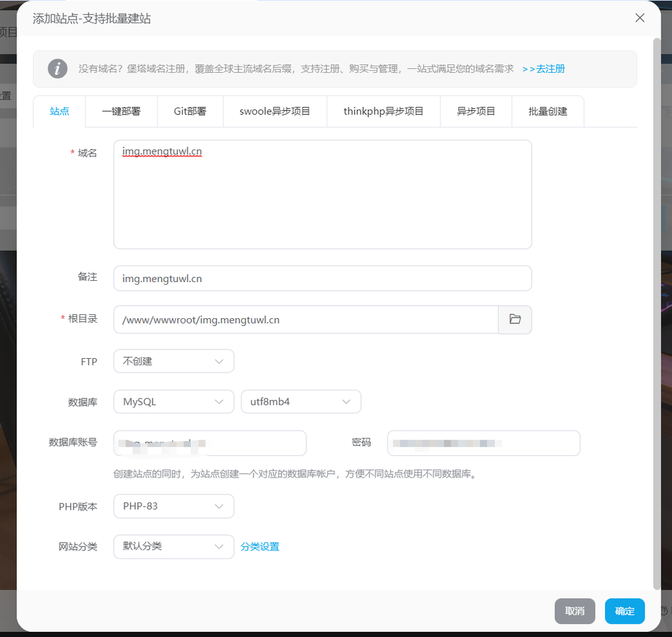
Task: Open the Git部署 tab
Action: click(190, 112)
